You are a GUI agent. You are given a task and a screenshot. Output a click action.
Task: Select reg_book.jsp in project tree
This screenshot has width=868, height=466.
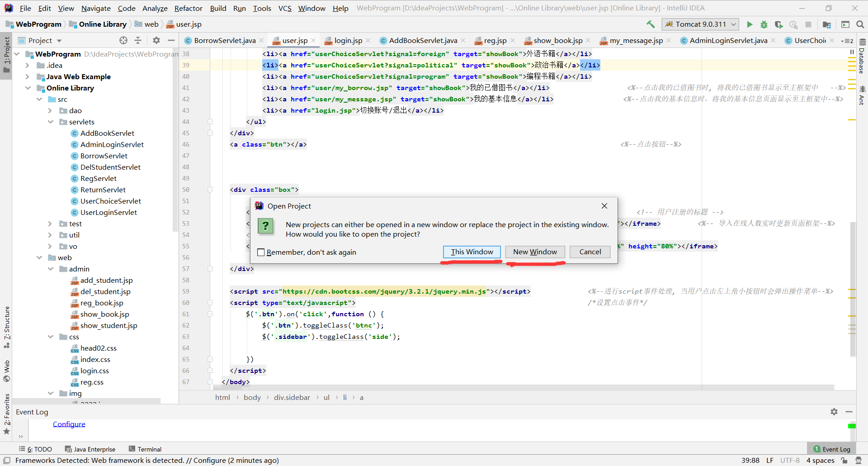(x=102, y=303)
